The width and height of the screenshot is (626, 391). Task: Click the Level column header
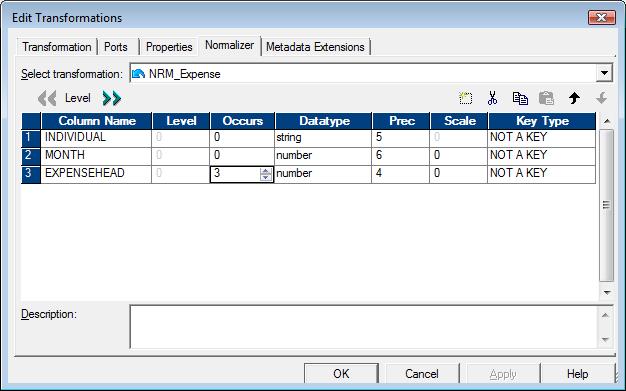pos(181,121)
